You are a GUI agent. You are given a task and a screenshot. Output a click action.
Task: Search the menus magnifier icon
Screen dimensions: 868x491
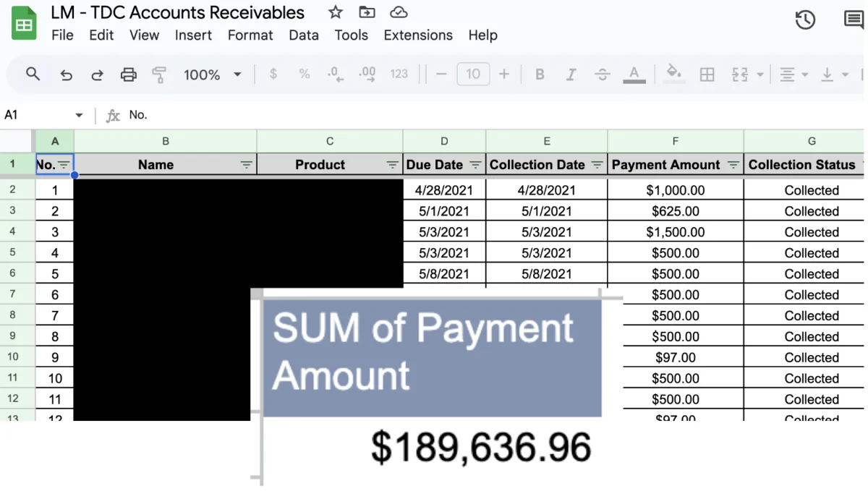pyautogui.click(x=33, y=74)
